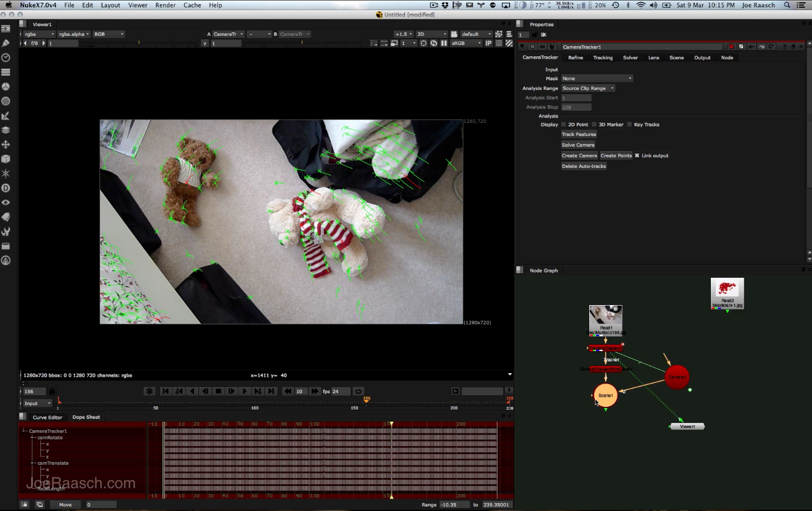Toggle the loop playback mode button
The image size is (812, 511).
358,392
